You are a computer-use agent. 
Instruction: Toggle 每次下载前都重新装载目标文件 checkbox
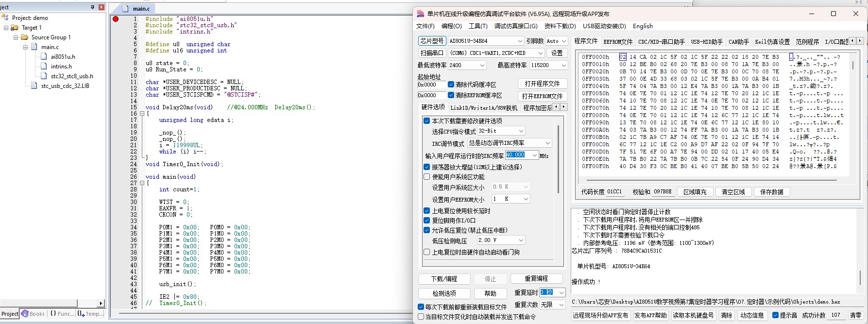[x=421, y=307]
